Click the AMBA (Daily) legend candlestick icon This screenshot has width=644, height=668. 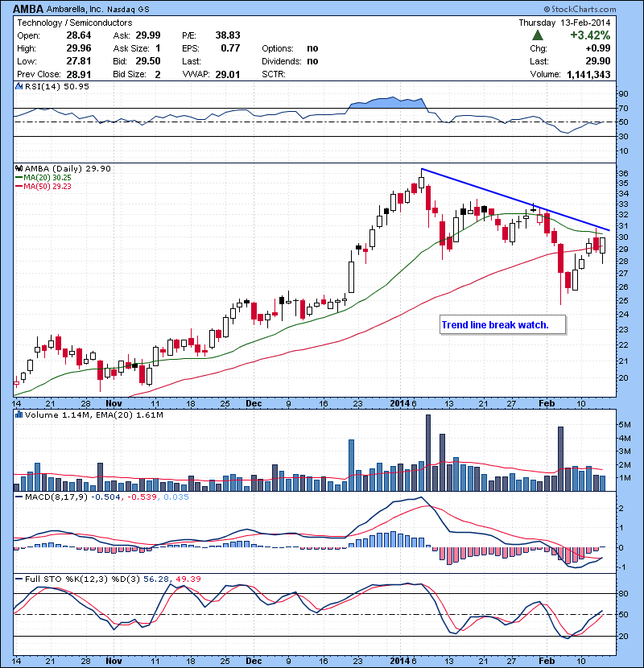pyautogui.click(x=19, y=168)
